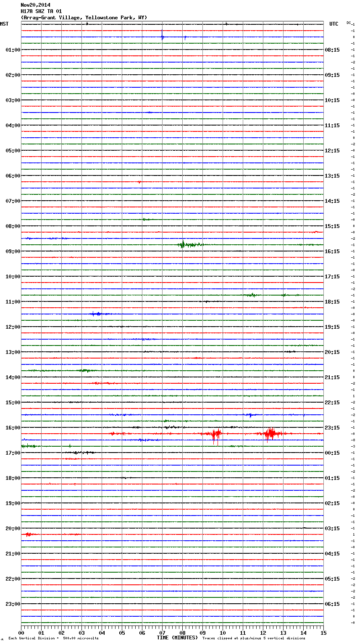
Task: Select the 13:00 MST row label
Action: (13, 352)
